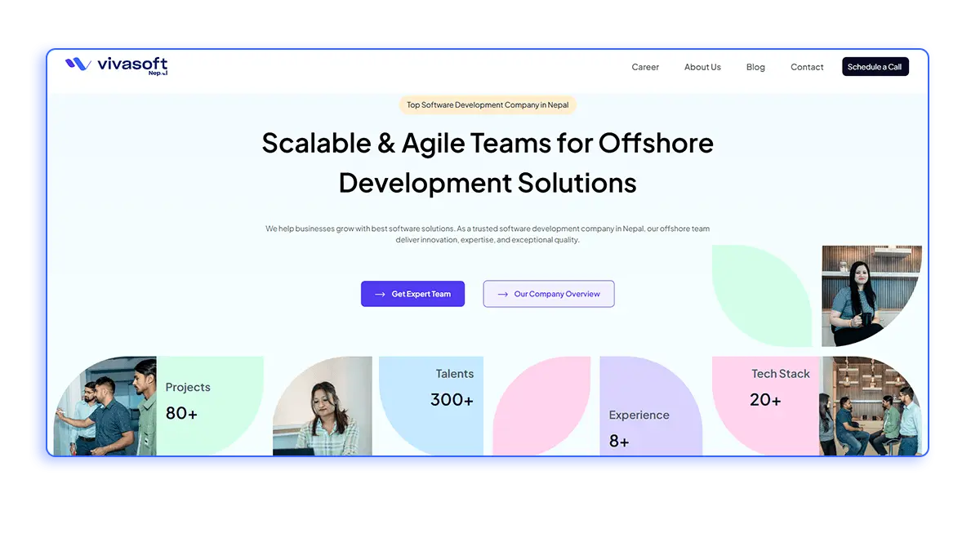Viewport: 980px width, 551px height.
Task: Open Our Company Overview
Action: click(549, 294)
